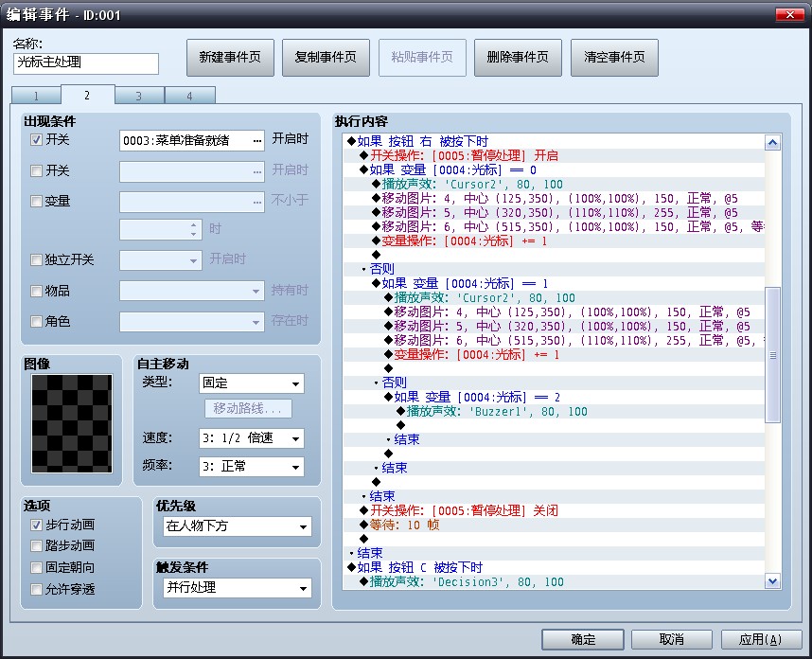The height and width of the screenshot is (659, 812).
Task: Expand the 频率 dropdown showing 正常
Action: coord(251,467)
